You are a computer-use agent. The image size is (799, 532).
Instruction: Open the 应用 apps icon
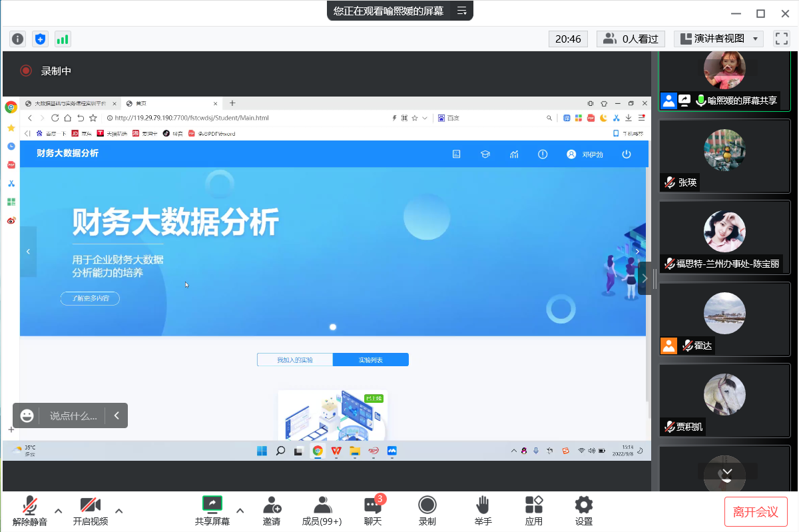click(533, 511)
